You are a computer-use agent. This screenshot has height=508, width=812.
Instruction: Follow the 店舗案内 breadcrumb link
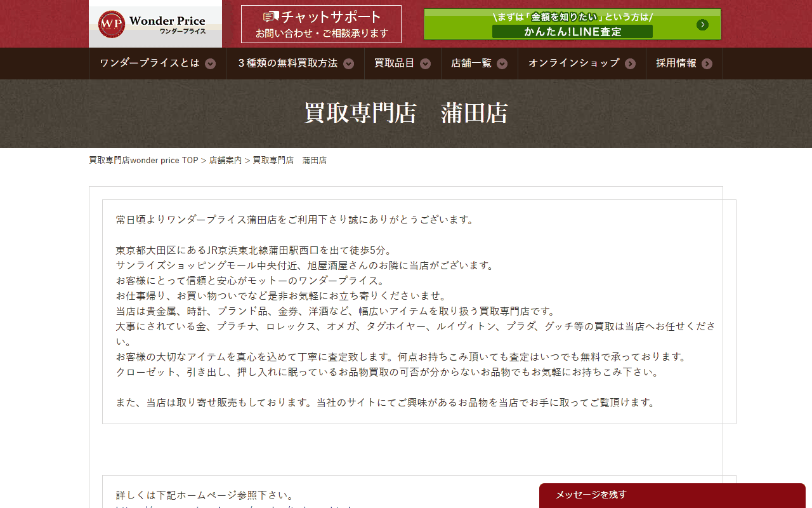[x=225, y=161]
